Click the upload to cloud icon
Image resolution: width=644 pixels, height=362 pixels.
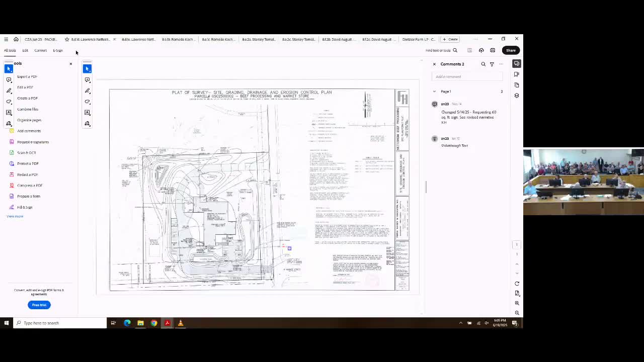[x=481, y=50]
